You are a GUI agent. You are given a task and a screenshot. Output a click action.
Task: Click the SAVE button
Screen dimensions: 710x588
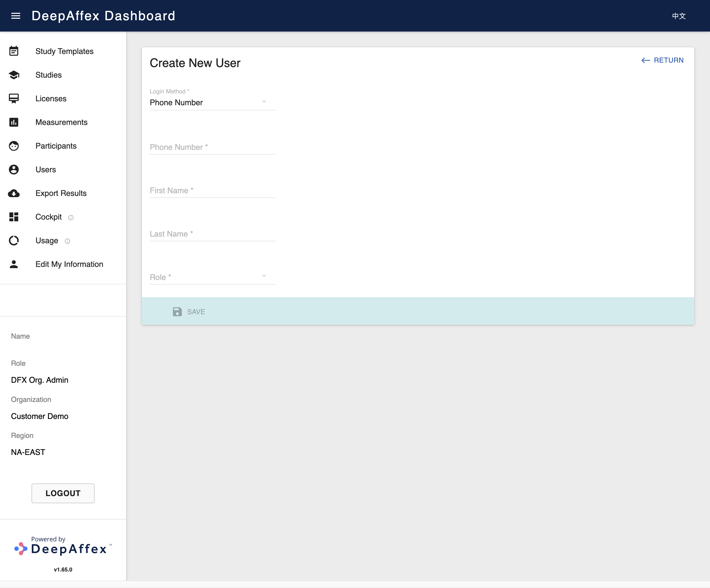[189, 312]
